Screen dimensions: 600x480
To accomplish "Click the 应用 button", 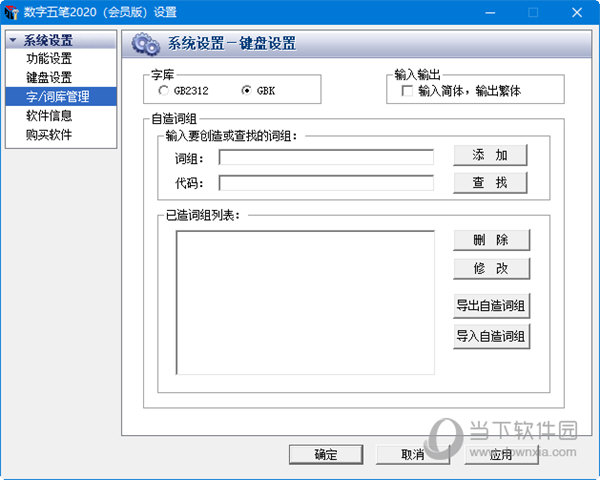I will [502, 454].
